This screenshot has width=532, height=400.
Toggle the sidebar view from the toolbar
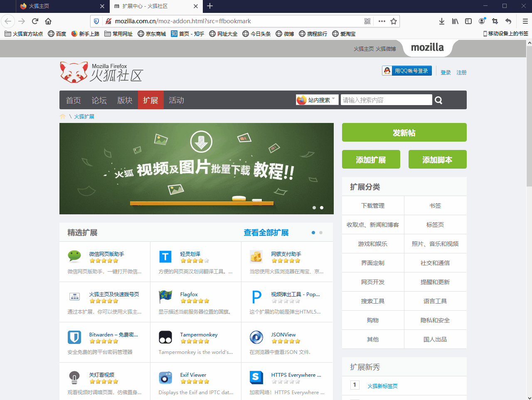468,21
